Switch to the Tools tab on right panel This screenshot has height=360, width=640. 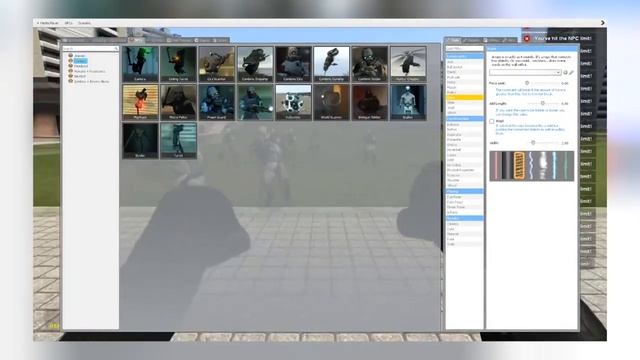(x=453, y=40)
